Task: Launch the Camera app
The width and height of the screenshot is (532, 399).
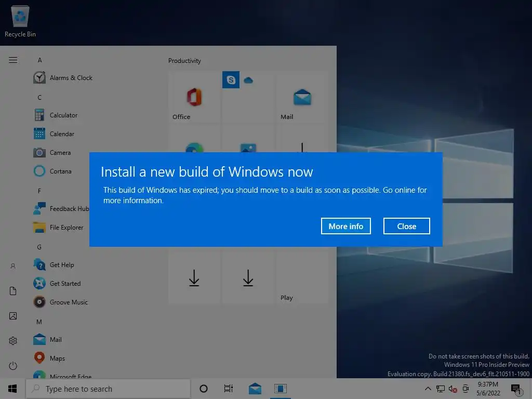Action: (52, 152)
